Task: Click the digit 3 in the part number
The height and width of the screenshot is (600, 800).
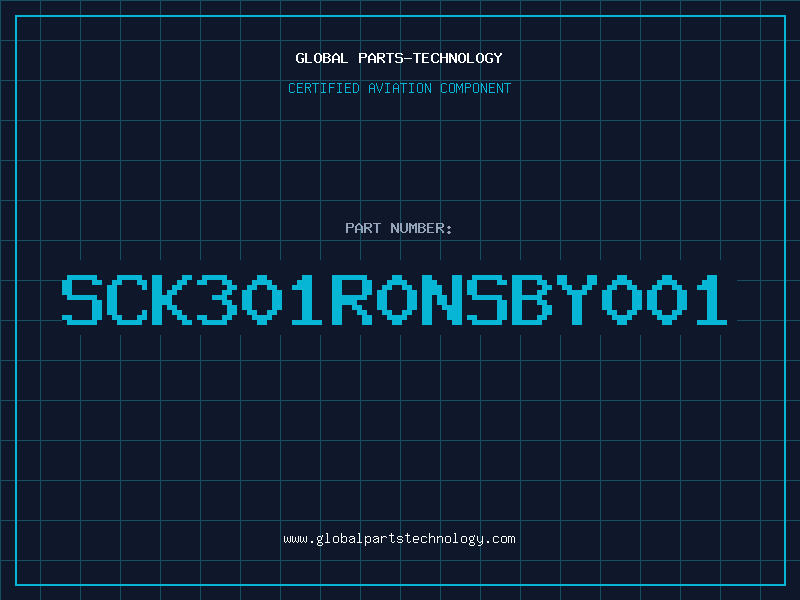Action: (217, 299)
